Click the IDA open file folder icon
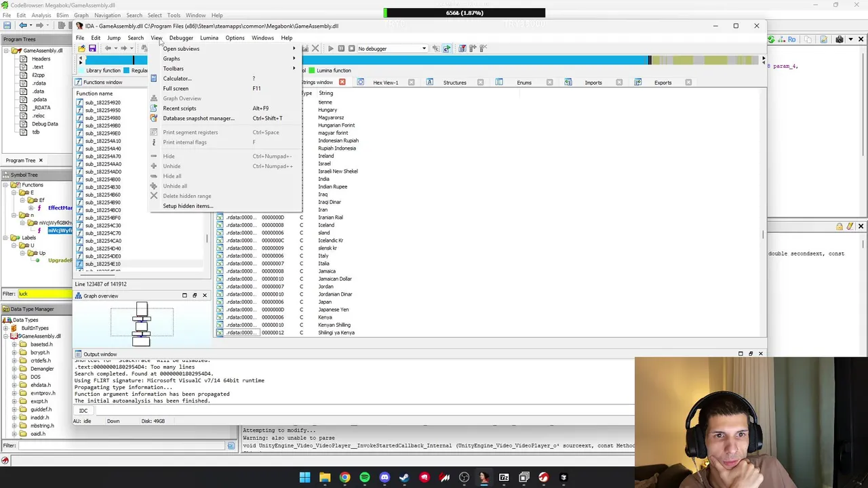This screenshot has height=488, width=868. pos(81,49)
